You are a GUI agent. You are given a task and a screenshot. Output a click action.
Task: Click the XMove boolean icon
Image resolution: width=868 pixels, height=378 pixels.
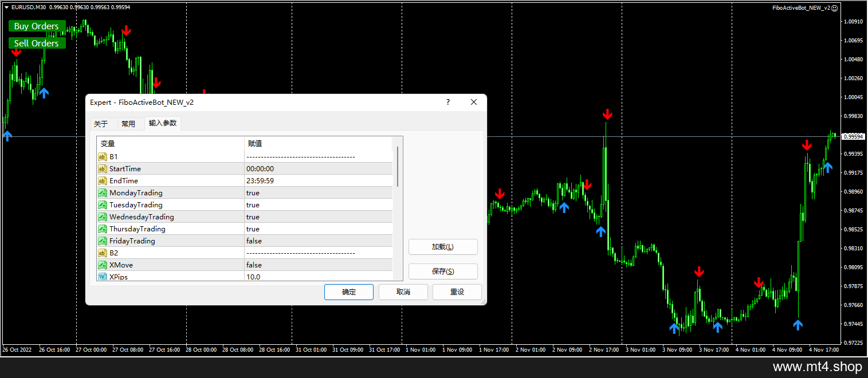point(103,265)
